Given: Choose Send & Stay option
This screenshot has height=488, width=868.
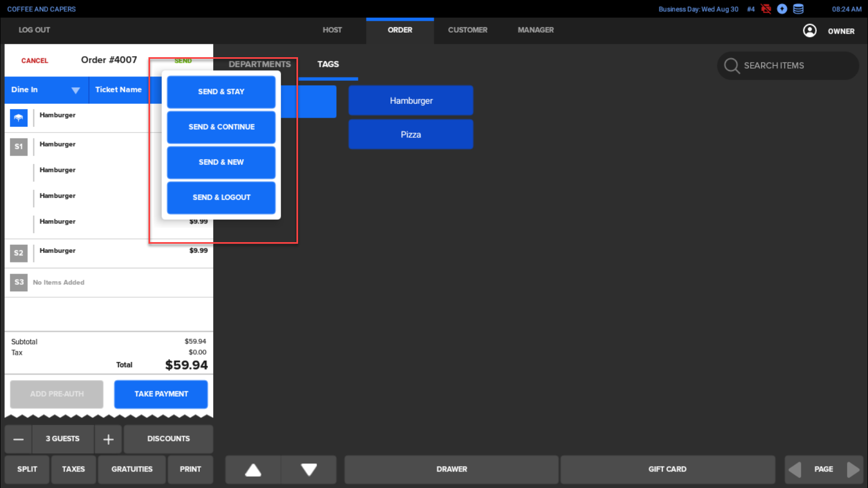Looking at the screenshot, I should click(x=221, y=91).
